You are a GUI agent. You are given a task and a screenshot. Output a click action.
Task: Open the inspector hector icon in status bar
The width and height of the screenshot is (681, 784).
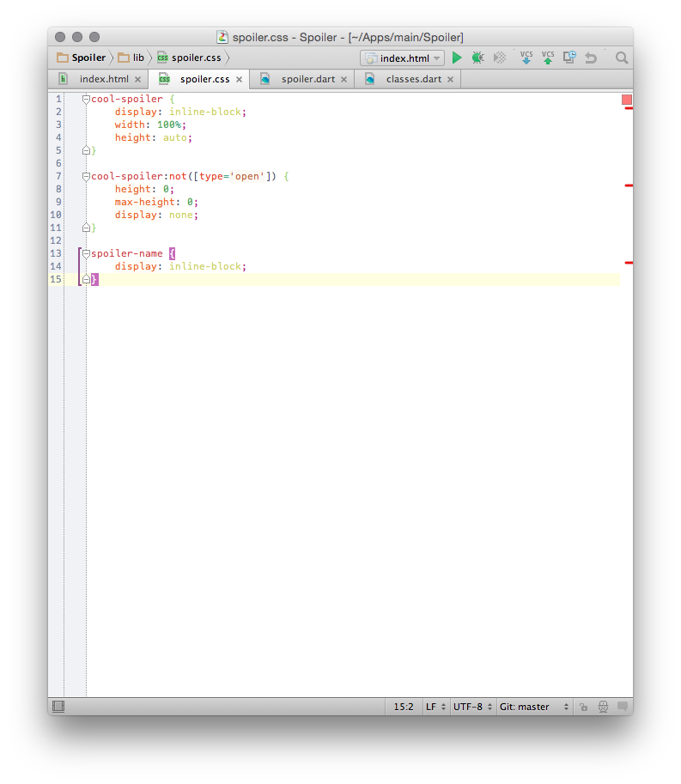tap(603, 707)
